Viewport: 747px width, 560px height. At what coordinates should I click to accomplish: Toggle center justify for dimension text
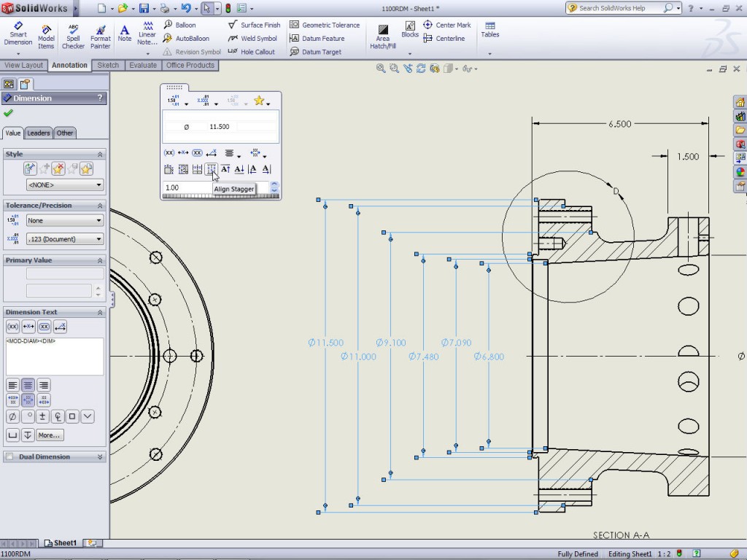tap(27, 385)
